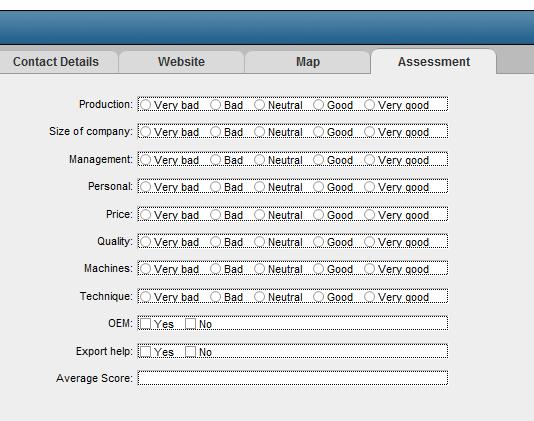
Task: Click the Average Score field
Action: (x=293, y=378)
